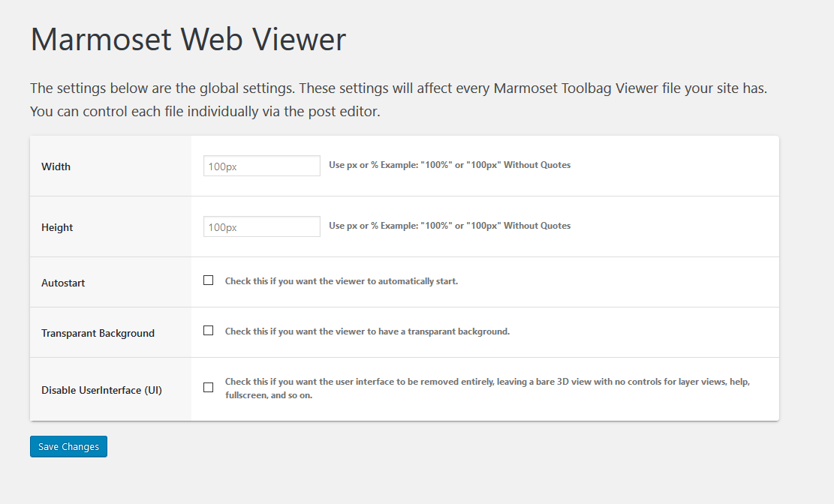Click the Height row label

57,227
